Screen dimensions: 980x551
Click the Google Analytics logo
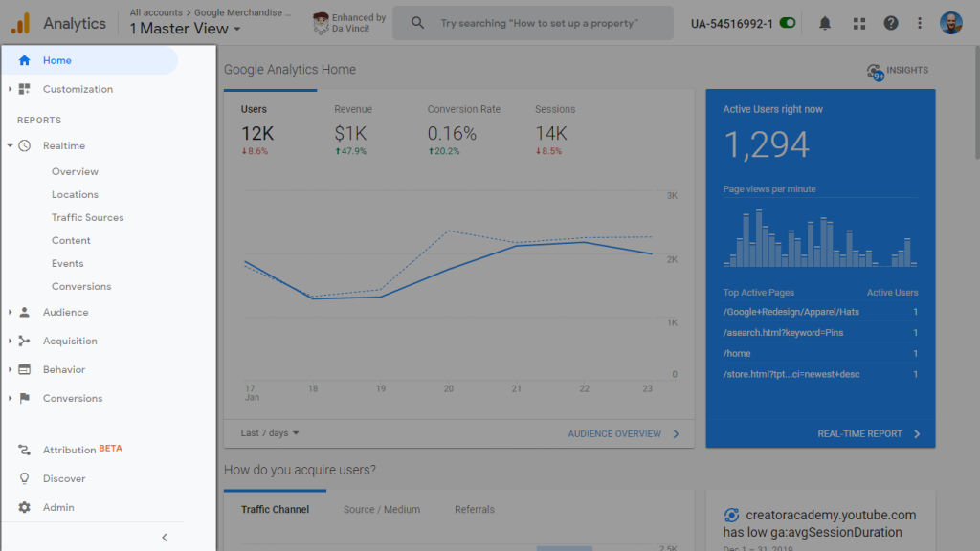click(x=21, y=23)
